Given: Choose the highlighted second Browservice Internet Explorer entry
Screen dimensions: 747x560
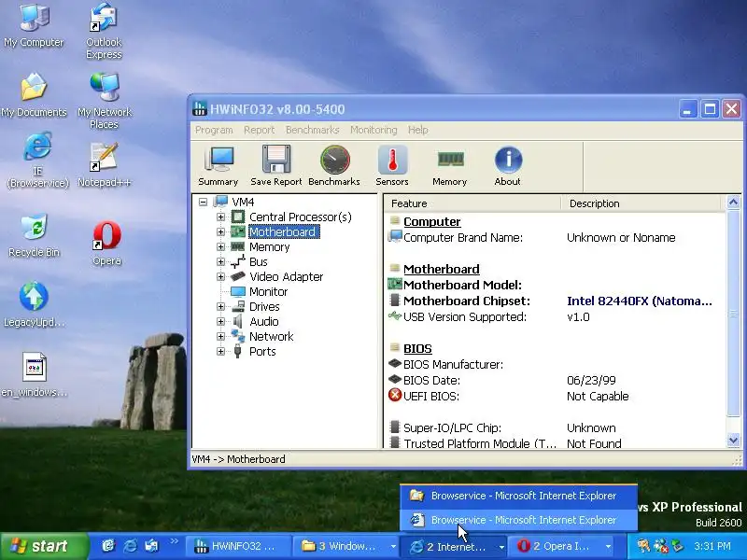Looking at the screenshot, I should tap(518, 520).
